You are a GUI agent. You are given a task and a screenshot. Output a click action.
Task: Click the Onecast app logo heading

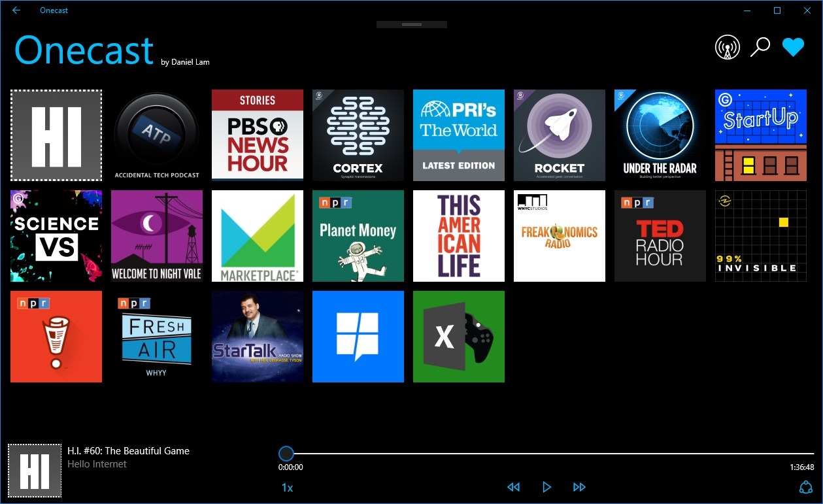[84, 50]
